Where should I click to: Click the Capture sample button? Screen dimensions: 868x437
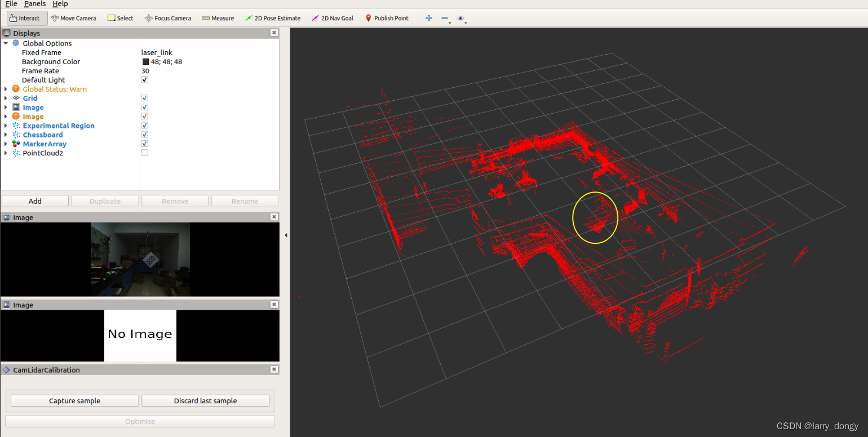click(x=74, y=401)
